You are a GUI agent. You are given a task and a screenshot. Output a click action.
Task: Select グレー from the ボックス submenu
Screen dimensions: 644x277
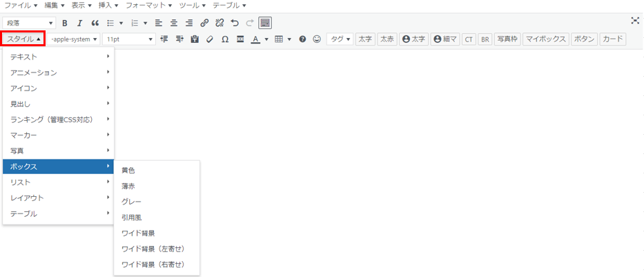point(131,201)
